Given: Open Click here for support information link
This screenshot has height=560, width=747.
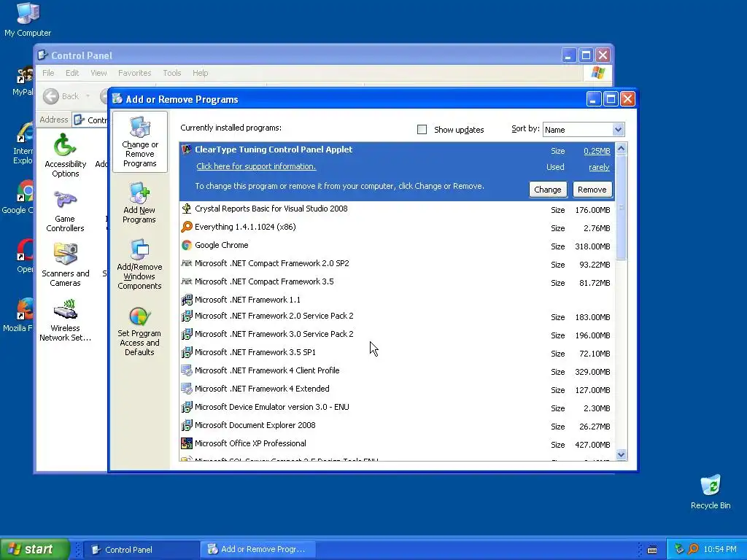Looking at the screenshot, I should point(256,166).
